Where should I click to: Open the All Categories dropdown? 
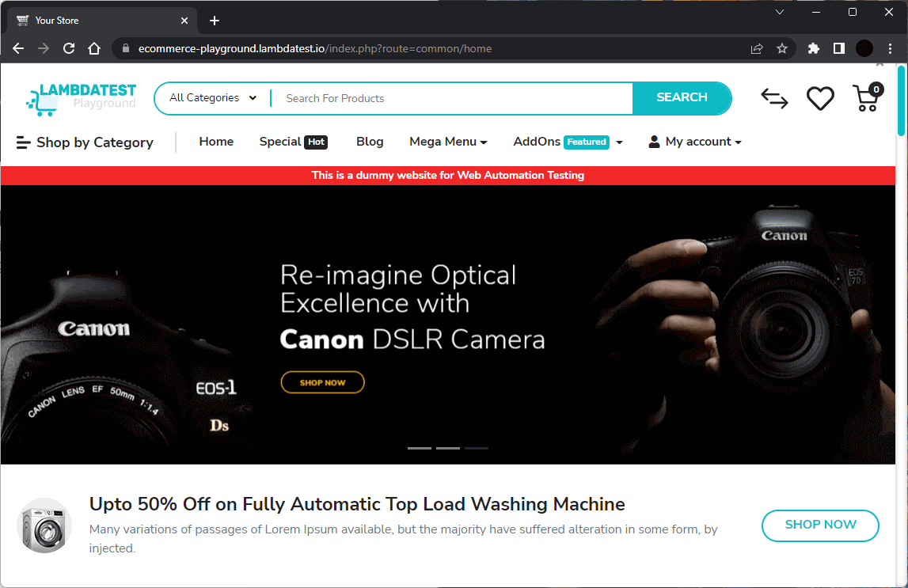pyautogui.click(x=211, y=97)
